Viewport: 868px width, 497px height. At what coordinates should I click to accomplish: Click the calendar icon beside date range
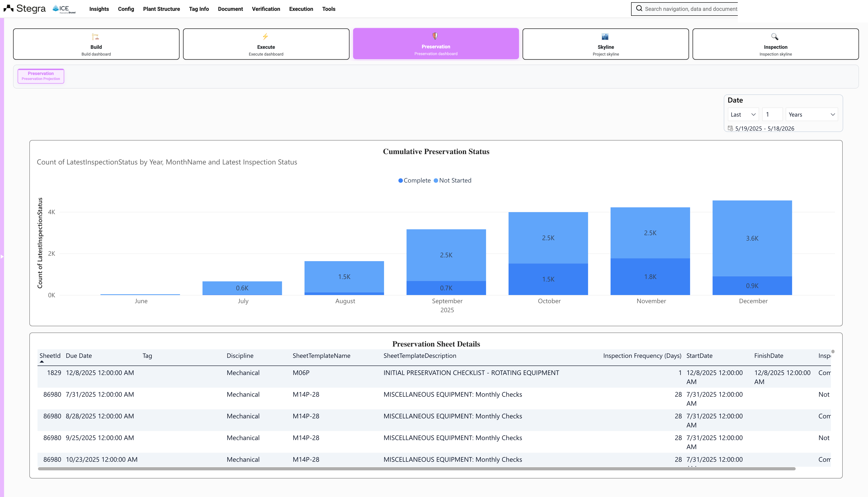pos(730,128)
